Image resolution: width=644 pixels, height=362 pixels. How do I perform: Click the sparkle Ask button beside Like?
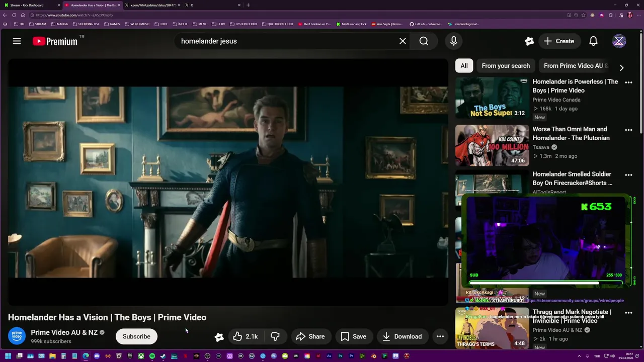coord(219,337)
